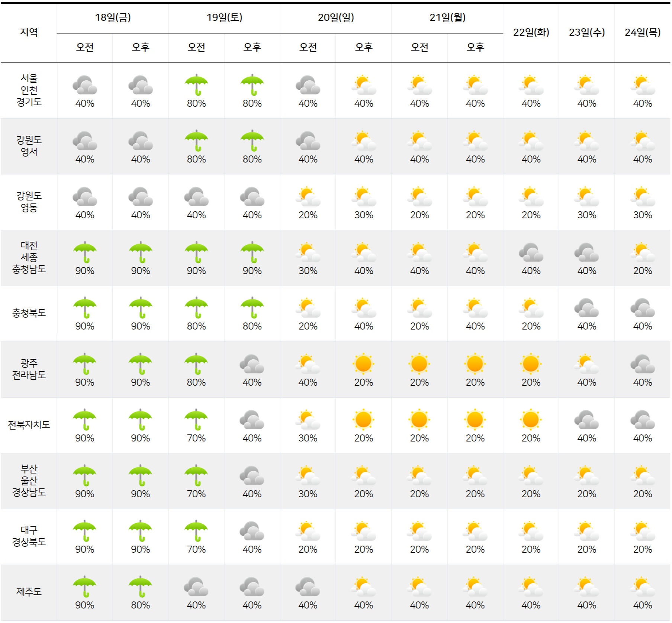Click the umbrella icon for 충청북도 19일 오후

coord(252,308)
